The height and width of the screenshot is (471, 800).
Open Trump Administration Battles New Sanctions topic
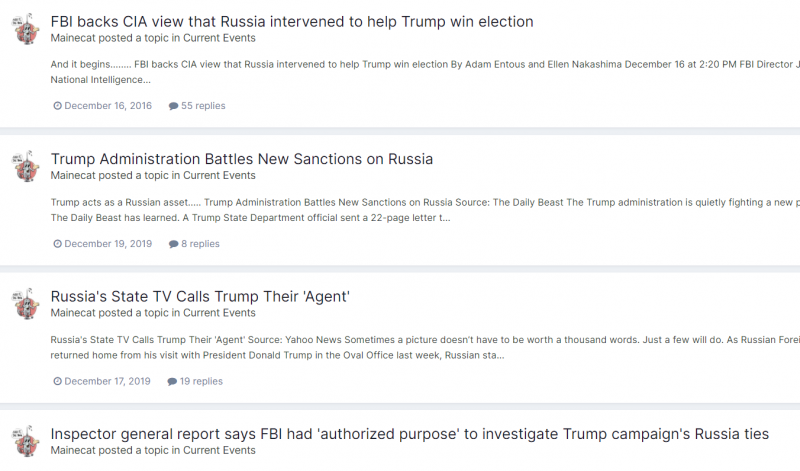241,159
